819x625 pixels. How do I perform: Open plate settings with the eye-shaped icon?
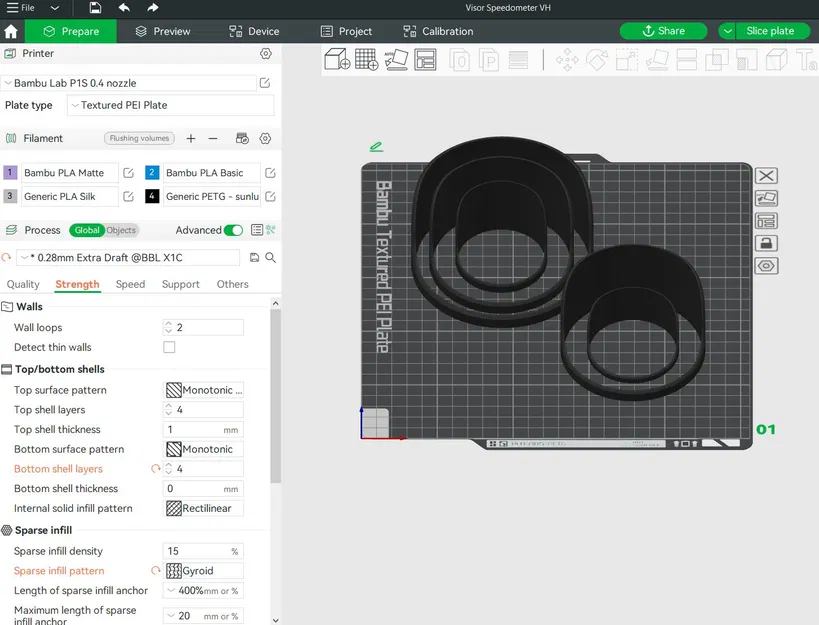(766, 266)
